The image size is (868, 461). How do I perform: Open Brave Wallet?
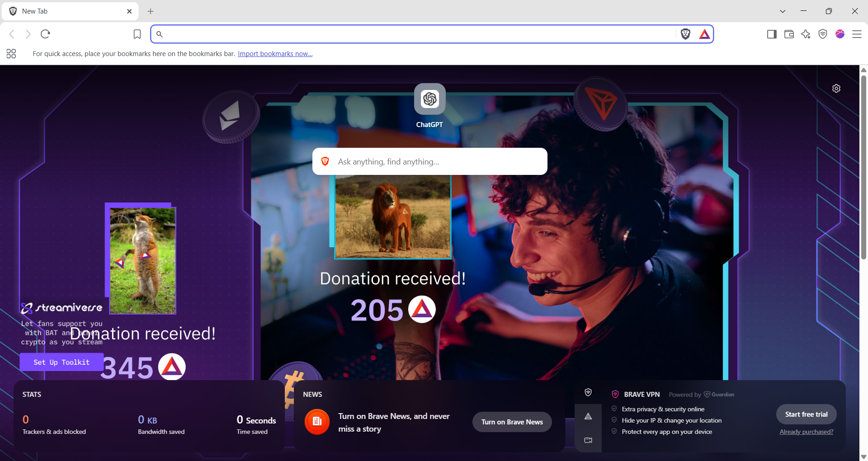[789, 34]
